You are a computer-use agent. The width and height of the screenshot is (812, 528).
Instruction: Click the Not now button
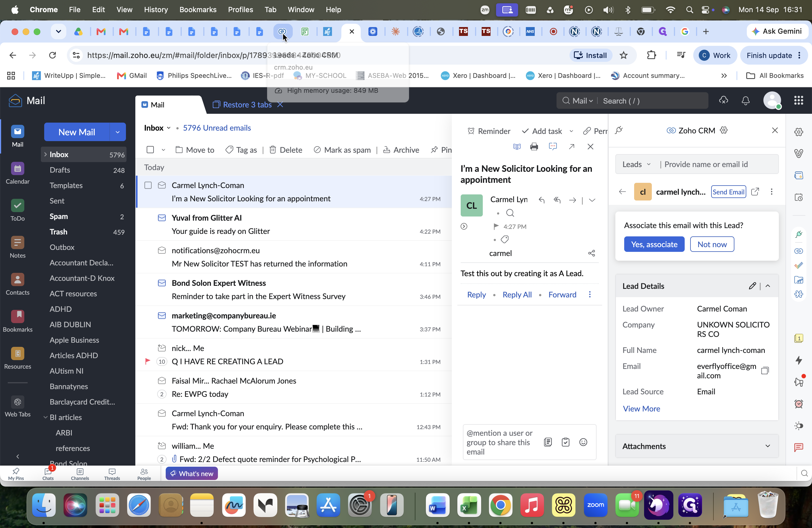coord(712,244)
